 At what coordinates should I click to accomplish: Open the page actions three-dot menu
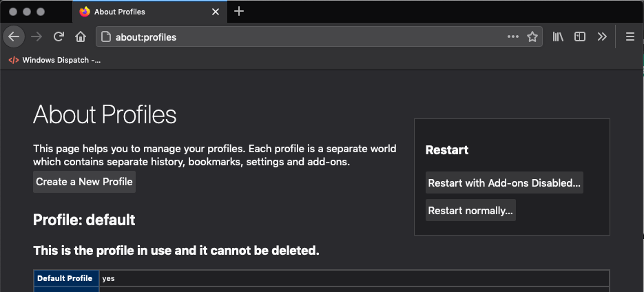pos(513,37)
